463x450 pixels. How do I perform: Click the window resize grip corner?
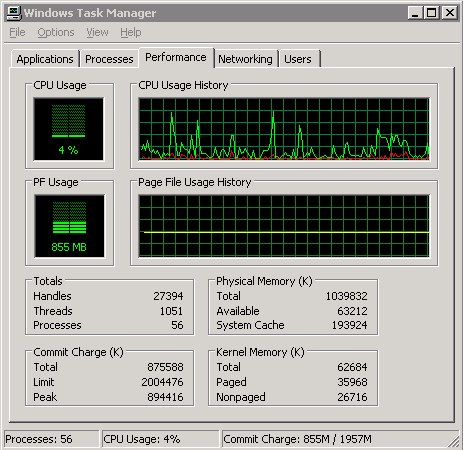pyautogui.click(x=453, y=441)
